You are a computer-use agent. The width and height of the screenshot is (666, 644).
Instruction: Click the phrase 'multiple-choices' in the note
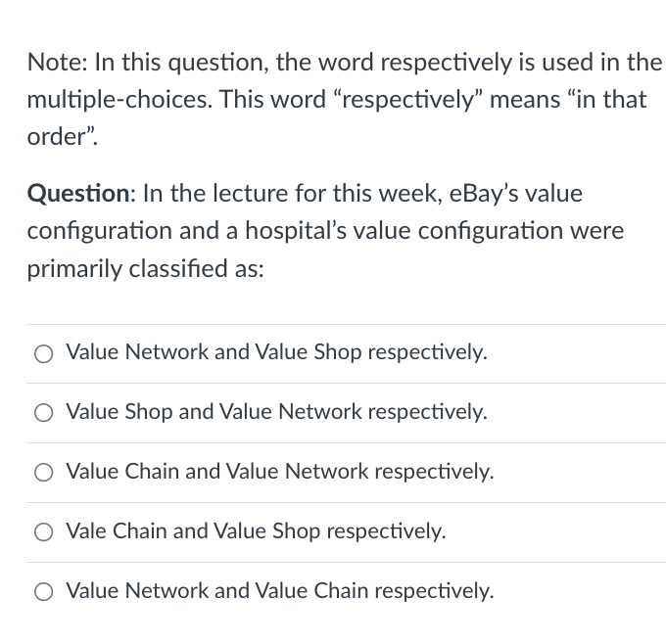119,100
